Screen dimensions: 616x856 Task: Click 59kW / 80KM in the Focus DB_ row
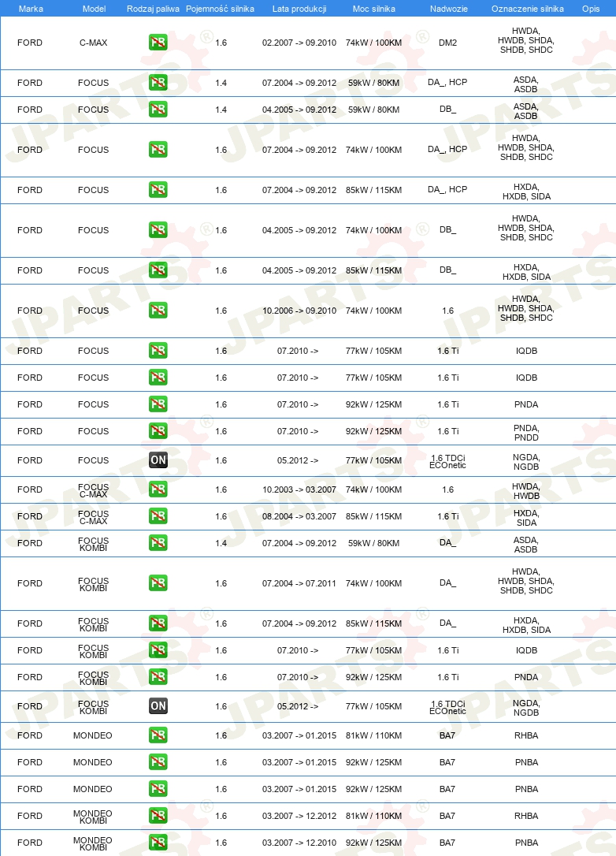(x=373, y=110)
